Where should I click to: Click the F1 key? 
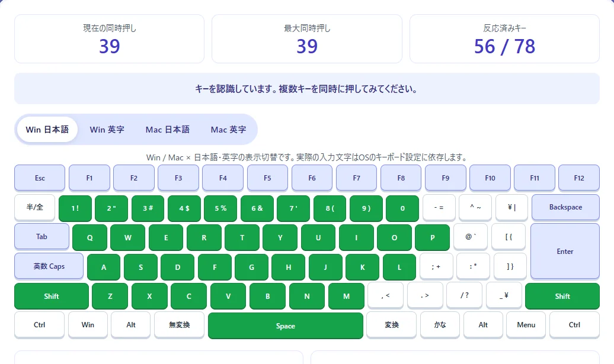pyautogui.click(x=89, y=178)
